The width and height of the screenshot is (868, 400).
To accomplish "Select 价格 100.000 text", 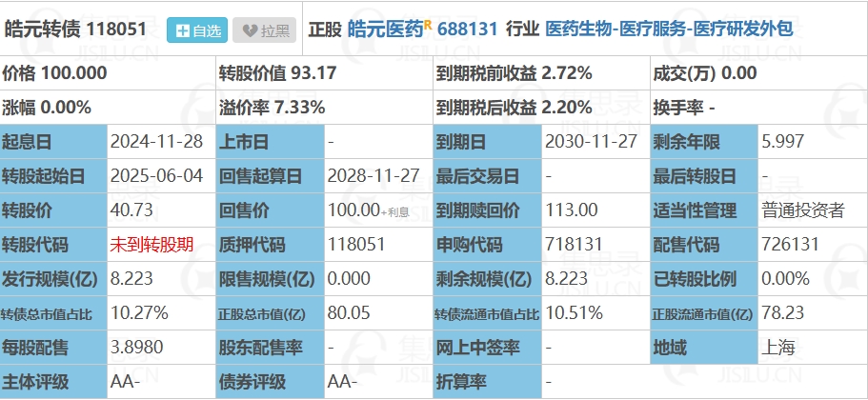I will click(x=55, y=73).
